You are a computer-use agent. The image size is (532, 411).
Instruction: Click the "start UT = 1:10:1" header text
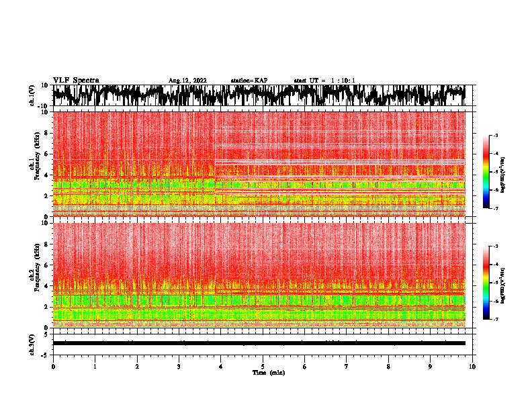click(x=324, y=81)
